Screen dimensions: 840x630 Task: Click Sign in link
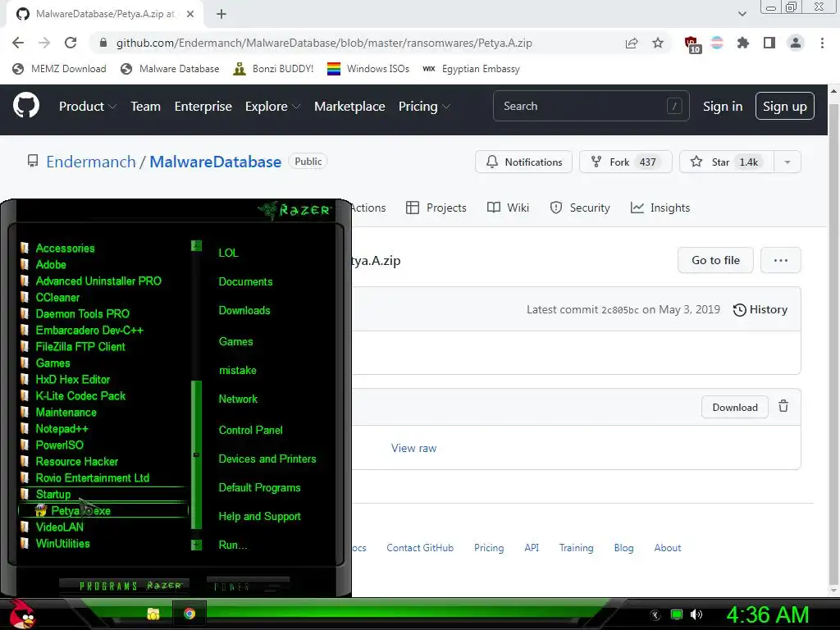[x=722, y=106]
